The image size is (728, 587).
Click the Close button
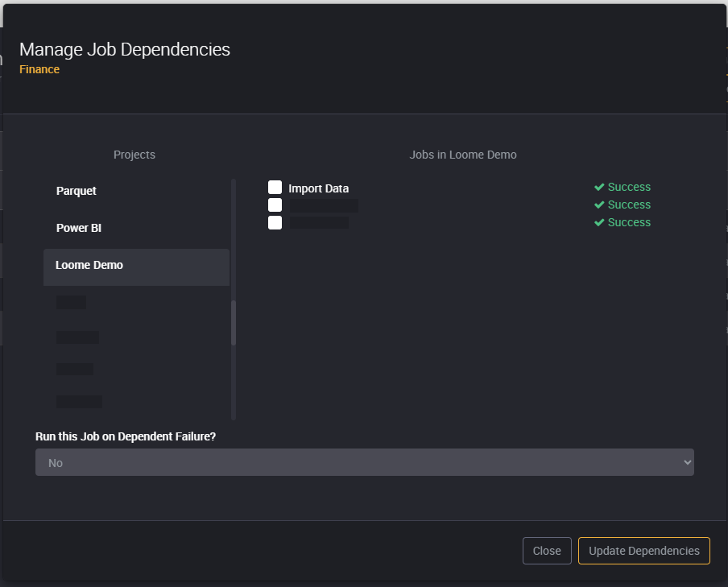tap(547, 551)
